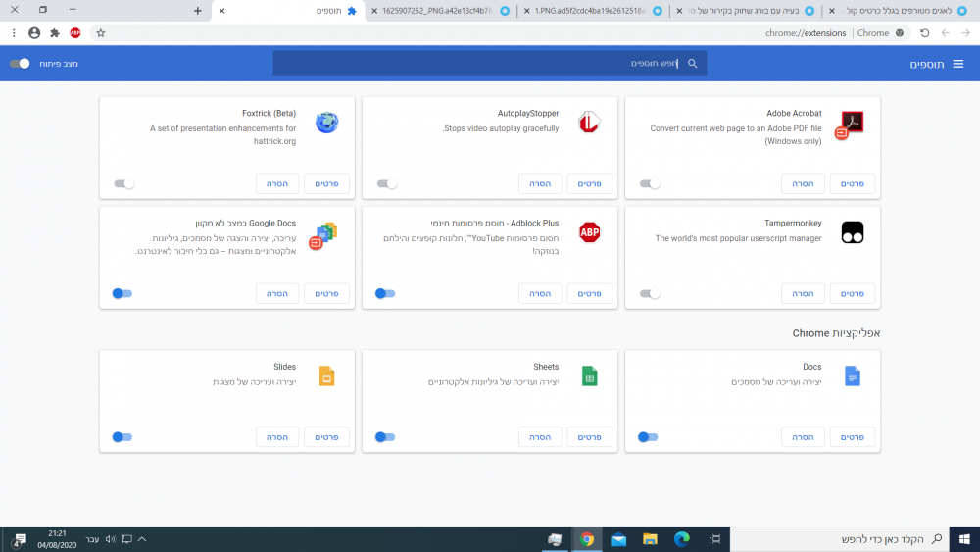Remove the Sheets app

point(540,437)
